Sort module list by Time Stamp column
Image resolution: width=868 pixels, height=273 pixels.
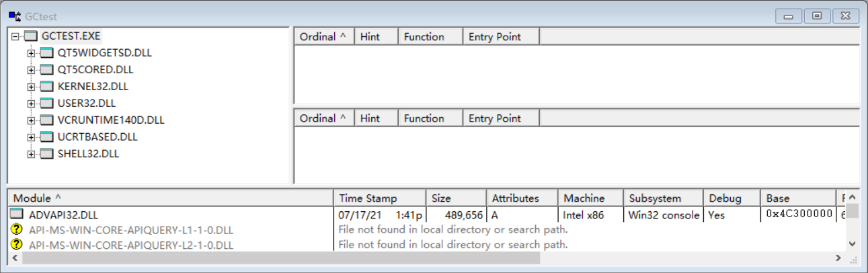click(x=380, y=198)
